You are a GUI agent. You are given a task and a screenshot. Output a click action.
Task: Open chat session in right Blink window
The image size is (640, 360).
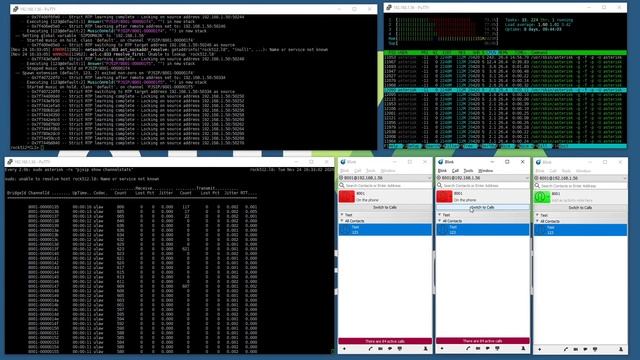point(585,349)
